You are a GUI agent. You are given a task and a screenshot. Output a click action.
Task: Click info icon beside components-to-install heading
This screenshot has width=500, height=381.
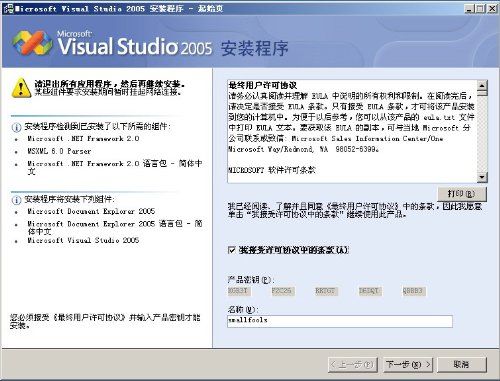pos(16,200)
